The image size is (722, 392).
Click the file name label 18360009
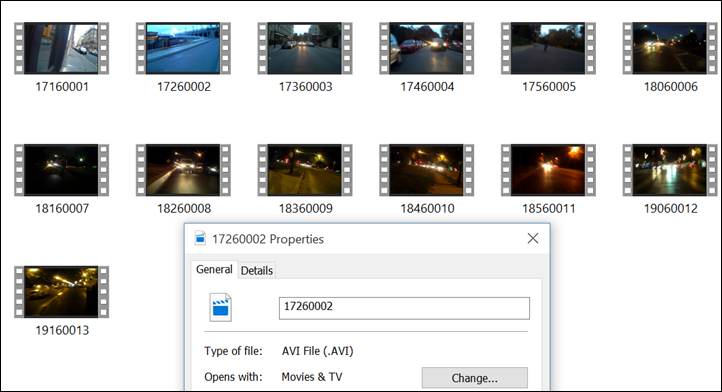coord(305,208)
